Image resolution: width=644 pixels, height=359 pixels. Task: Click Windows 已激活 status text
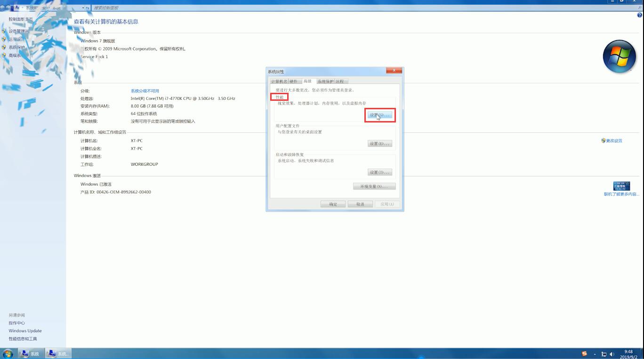click(x=96, y=184)
